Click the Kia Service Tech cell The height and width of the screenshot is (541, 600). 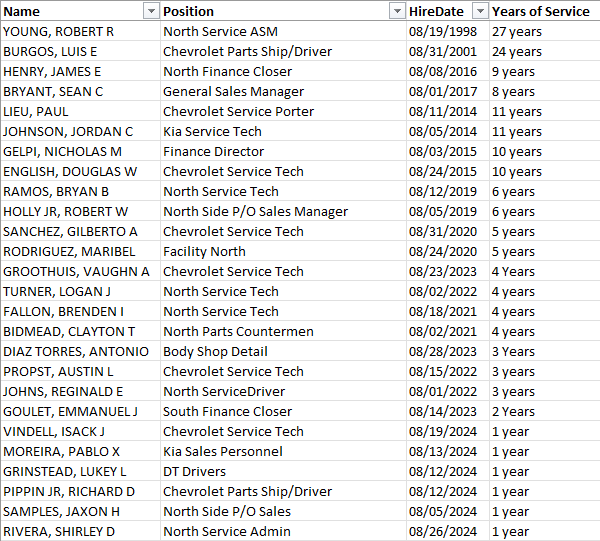pos(212,131)
